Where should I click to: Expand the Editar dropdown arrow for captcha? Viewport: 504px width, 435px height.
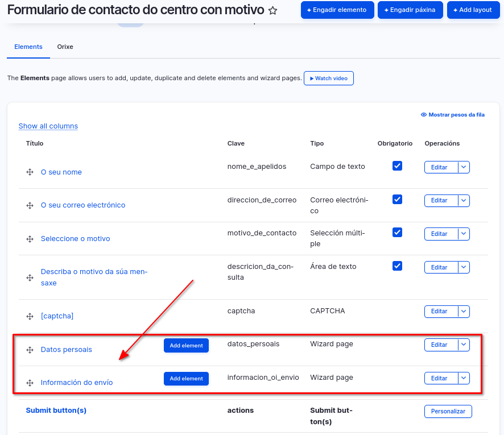pyautogui.click(x=464, y=311)
